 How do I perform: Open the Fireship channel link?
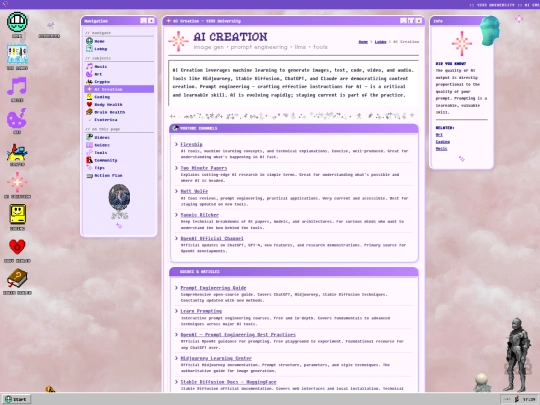[191, 144]
